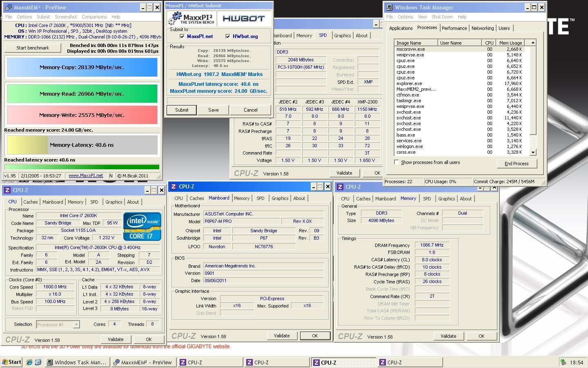Switch to Windows Task Manager via the taskbar
Image resolution: width=588 pixels, height=368 pixels.
pos(77,362)
